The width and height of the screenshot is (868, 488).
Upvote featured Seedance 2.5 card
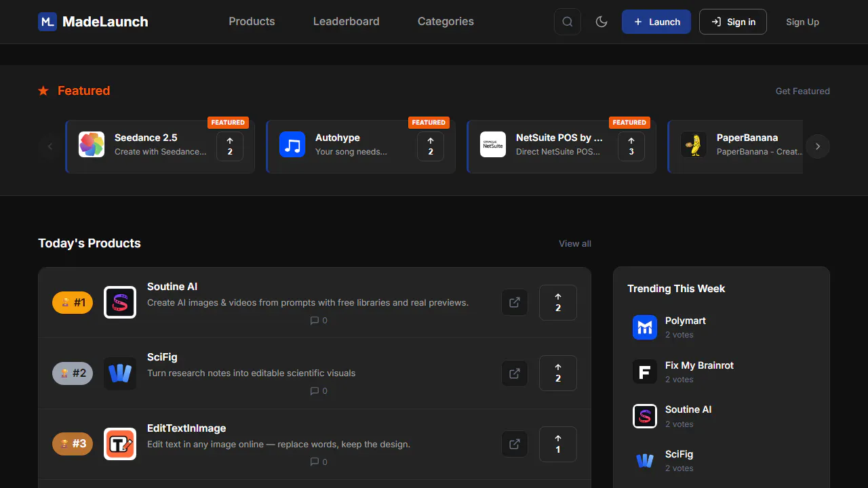coord(230,146)
